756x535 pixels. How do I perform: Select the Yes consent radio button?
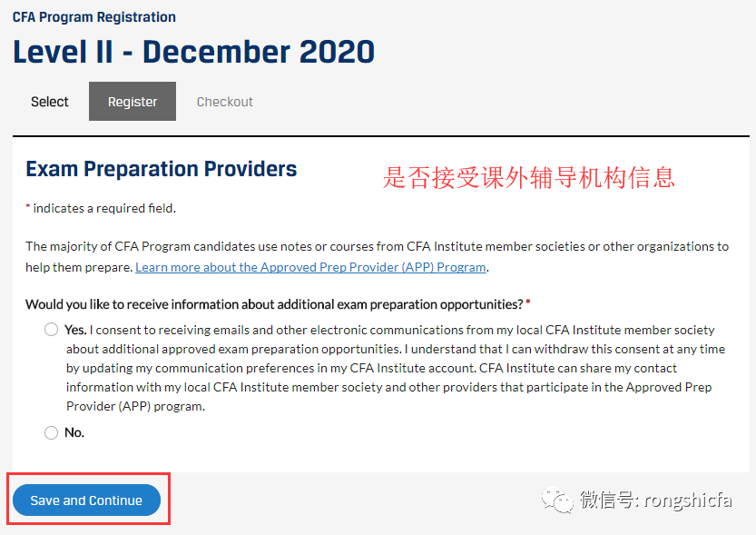click(51, 330)
